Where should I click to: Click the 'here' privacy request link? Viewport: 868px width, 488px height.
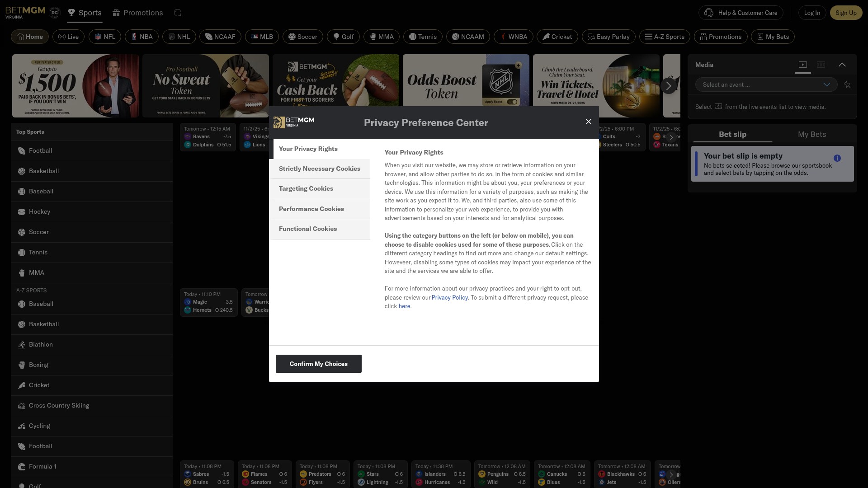[404, 306]
